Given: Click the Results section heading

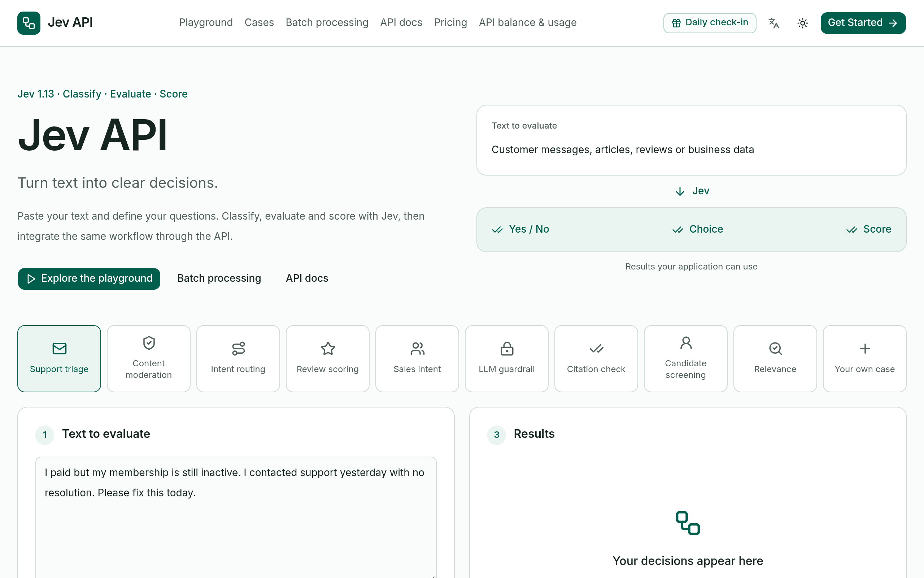Looking at the screenshot, I should (534, 434).
